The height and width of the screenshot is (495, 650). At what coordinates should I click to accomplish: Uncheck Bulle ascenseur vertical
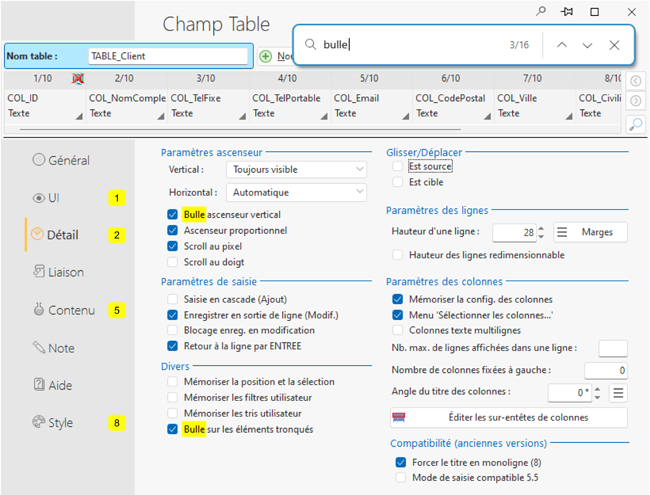174,214
